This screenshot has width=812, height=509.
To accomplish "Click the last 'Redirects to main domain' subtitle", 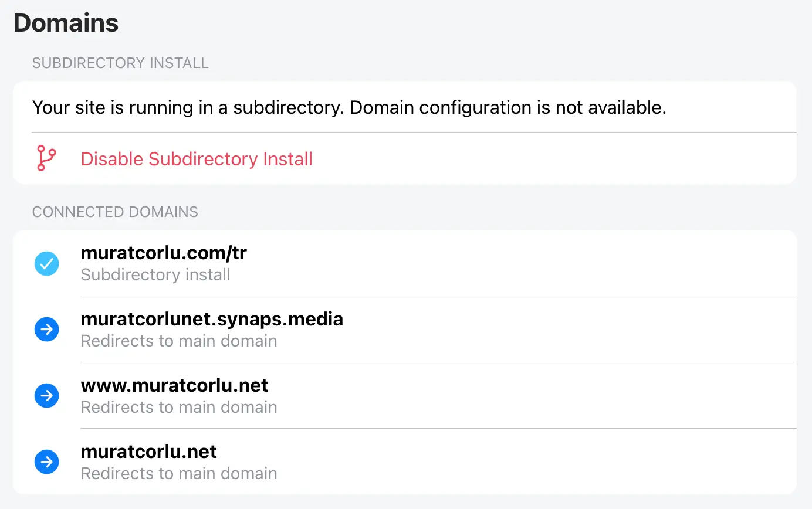I will pos(179,473).
